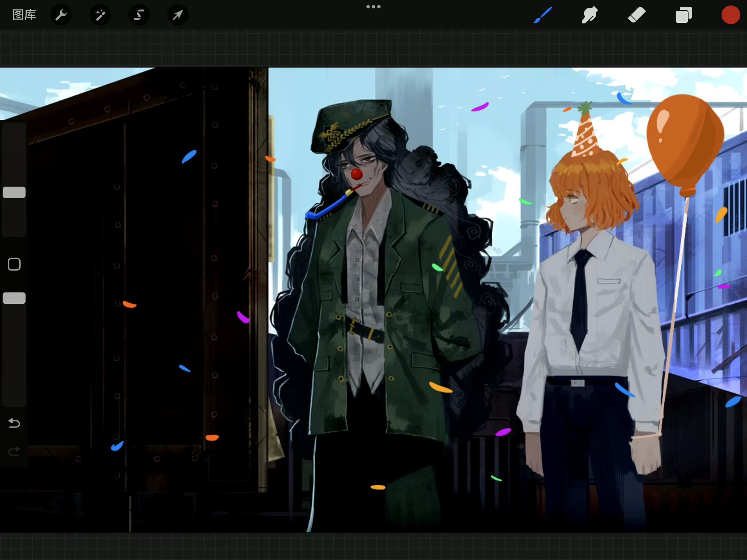Open the Adjustments magic wand menu
The image size is (747, 560).
point(100,15)
